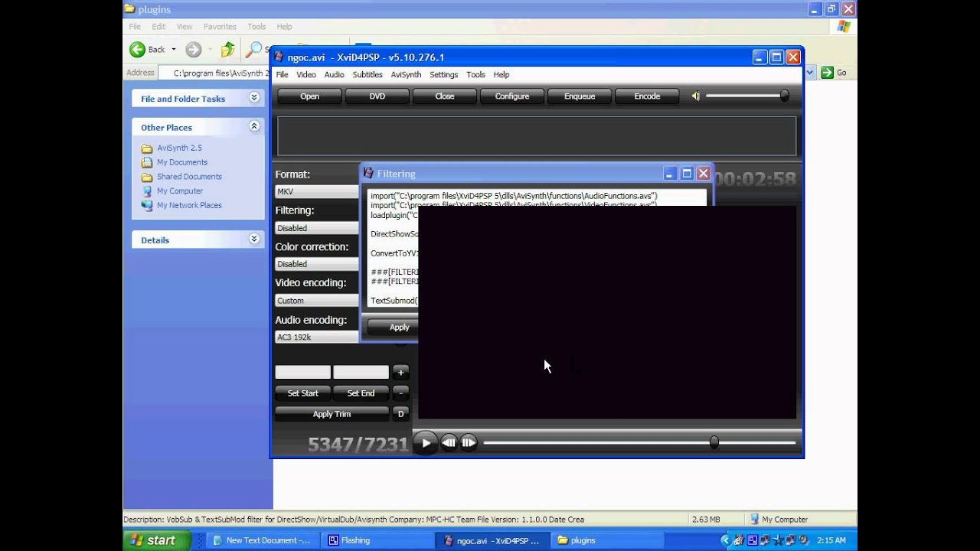The height and width of the screenshot is (551, 980).
Task: Open XviD4PSP File menu
Action: click(x=282, y=75)
